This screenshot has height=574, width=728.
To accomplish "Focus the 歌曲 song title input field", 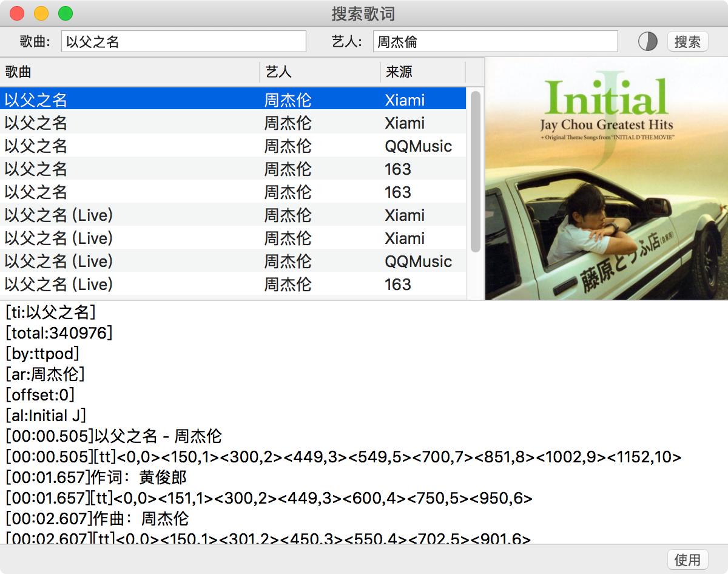I will (184, 41).
